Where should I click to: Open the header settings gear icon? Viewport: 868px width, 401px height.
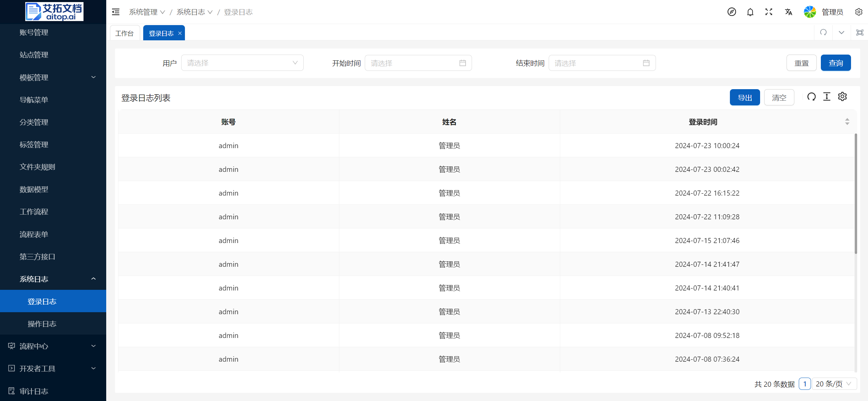(858, 12)
